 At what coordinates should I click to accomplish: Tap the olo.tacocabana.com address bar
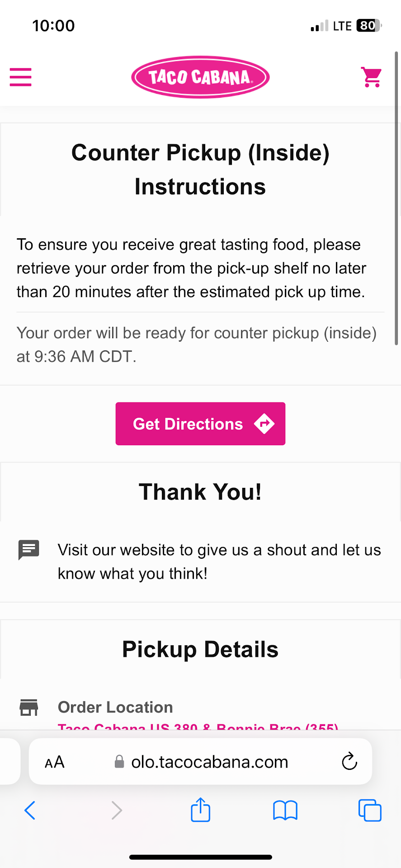click(209, 762)
